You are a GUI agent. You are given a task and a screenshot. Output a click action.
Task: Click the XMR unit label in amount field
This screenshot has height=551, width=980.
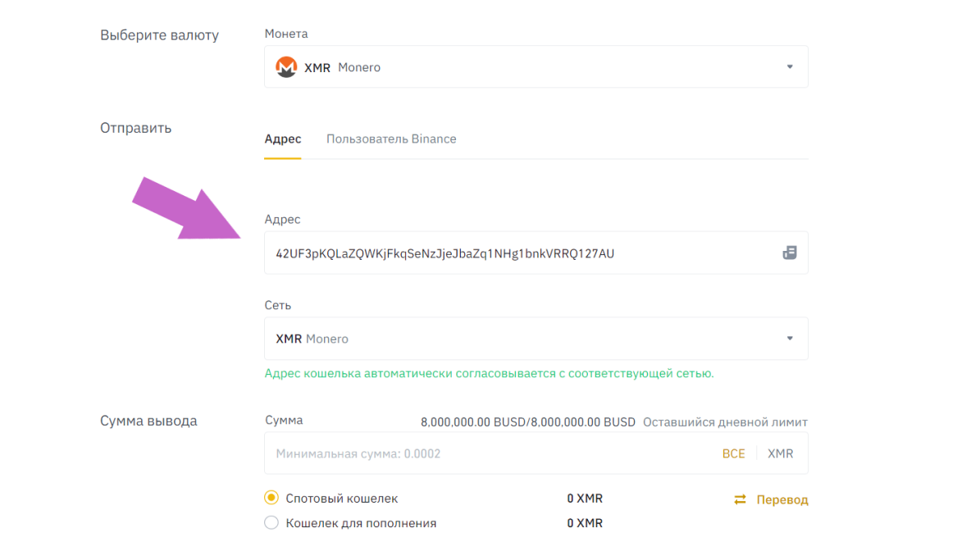(780, 453)
